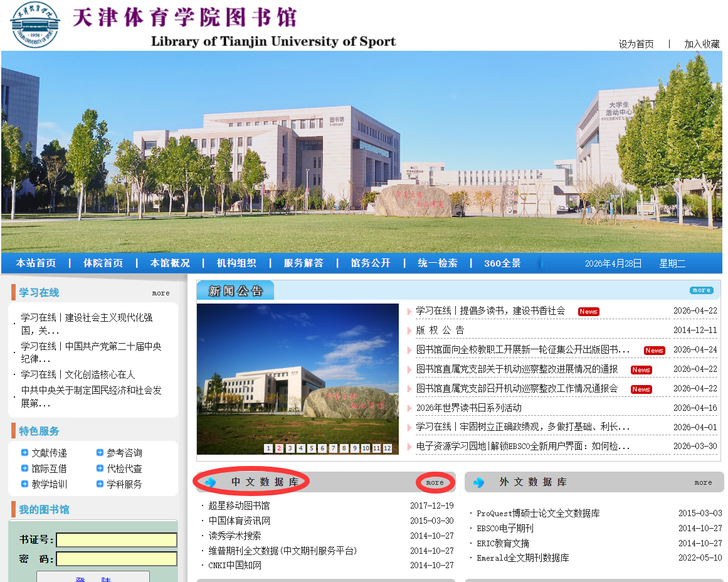Go to 360全景 in the navigation bar
The height and width of the screenshot is (582, 728).
click(502, 263)
